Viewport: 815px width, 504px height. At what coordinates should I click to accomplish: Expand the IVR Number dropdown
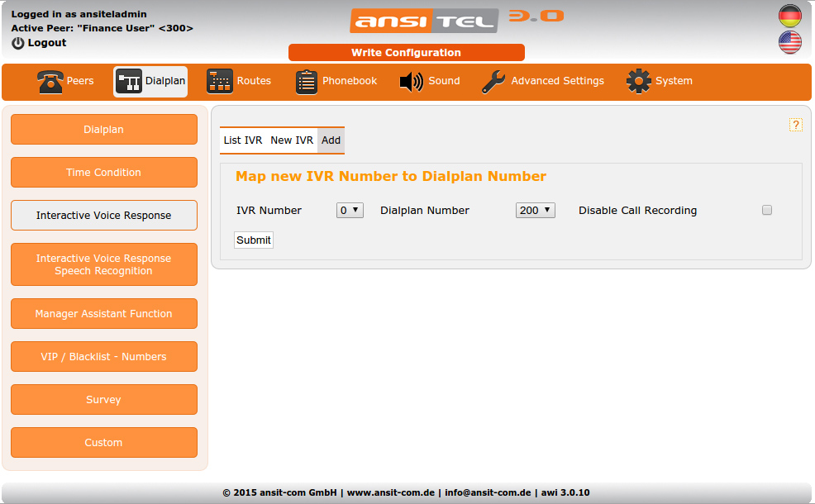[350, 211]
